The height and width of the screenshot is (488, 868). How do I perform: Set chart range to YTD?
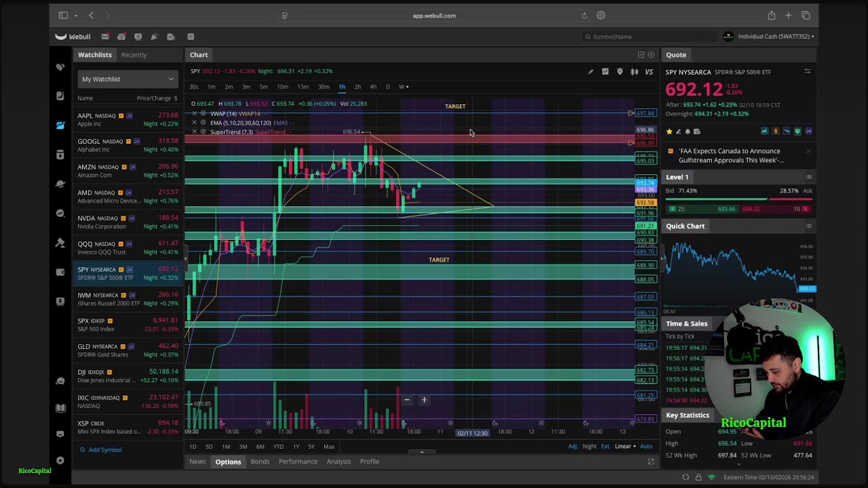point(278,447)
